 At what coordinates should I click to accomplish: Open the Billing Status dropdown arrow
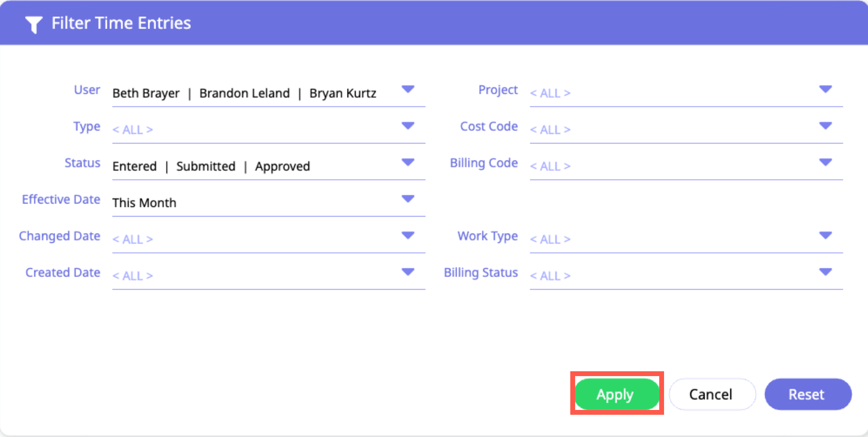(x=825, y=272)
